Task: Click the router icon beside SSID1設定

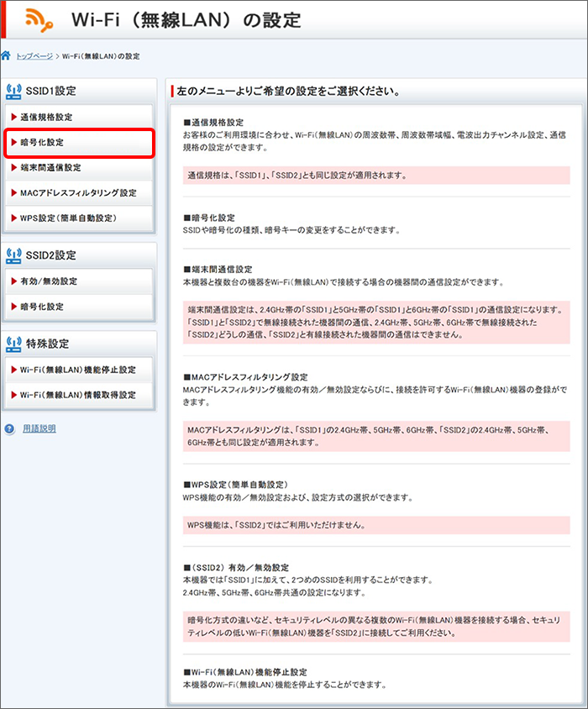Action: tap(13, 92)
